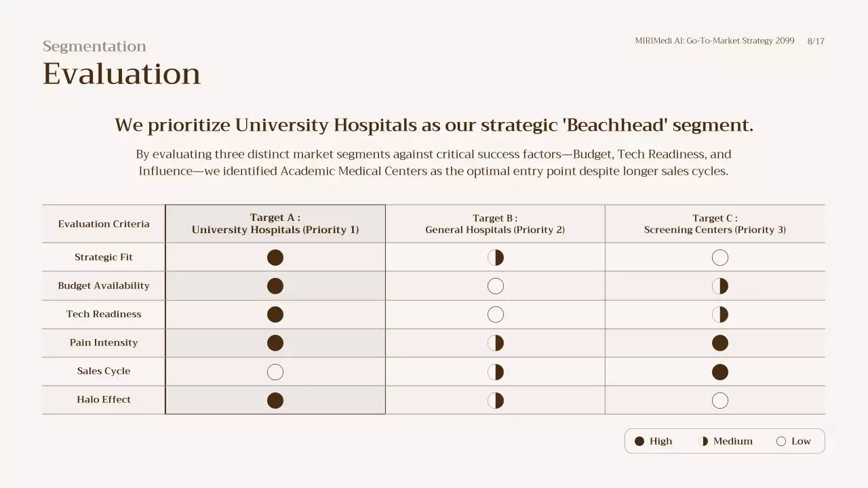
Task: Click the Evaluation Criteria header cell
Action: (x=104, y=224)
